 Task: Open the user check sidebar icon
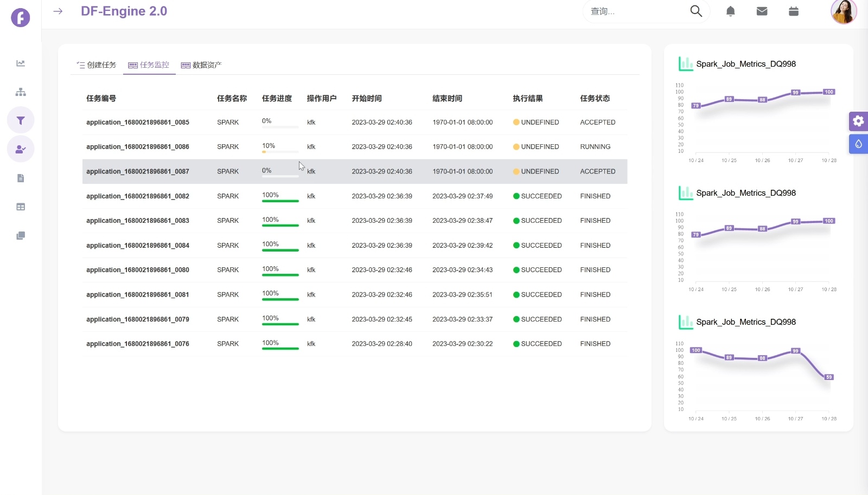pyautogui.click(x=21, y=149)
